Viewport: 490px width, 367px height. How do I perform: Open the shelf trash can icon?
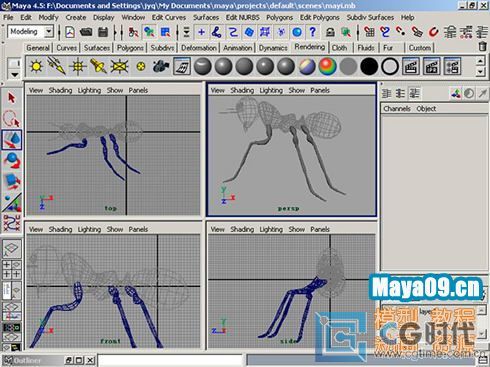click(x=482, y=46)
